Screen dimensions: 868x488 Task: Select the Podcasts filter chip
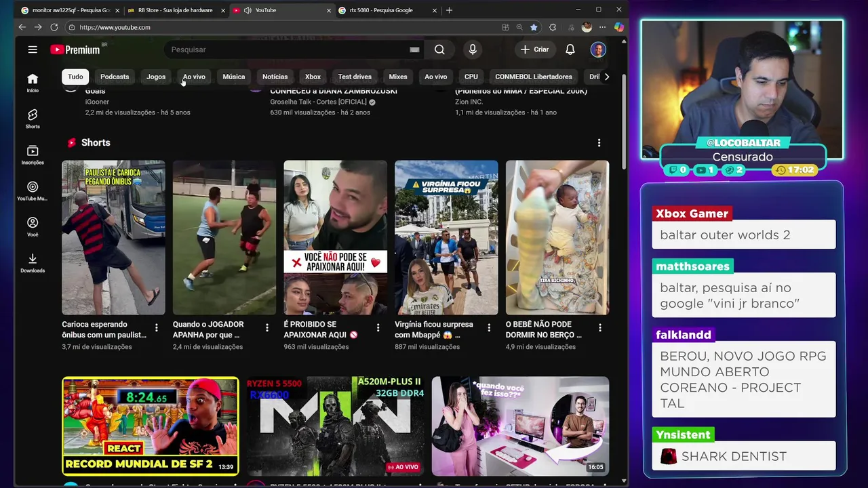(115, 77)
